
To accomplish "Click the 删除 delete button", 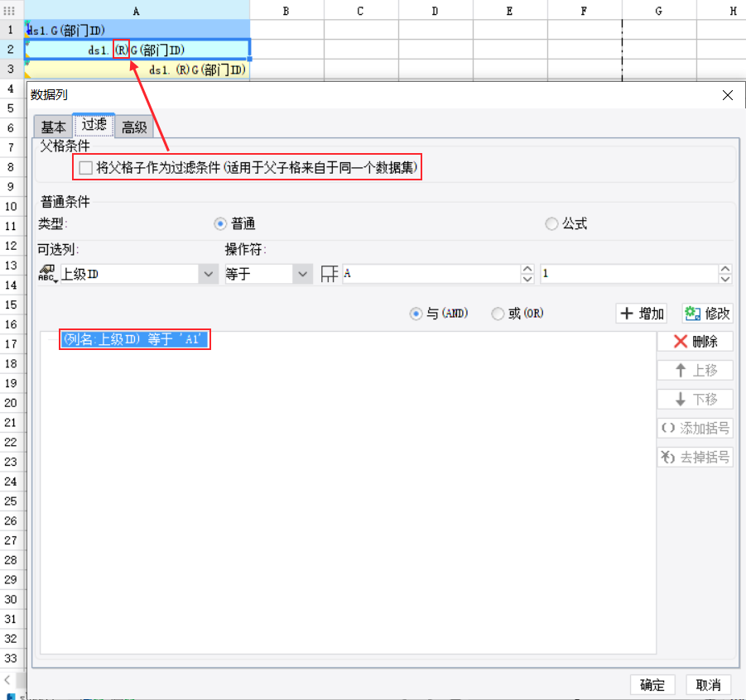I will point(695,342).
